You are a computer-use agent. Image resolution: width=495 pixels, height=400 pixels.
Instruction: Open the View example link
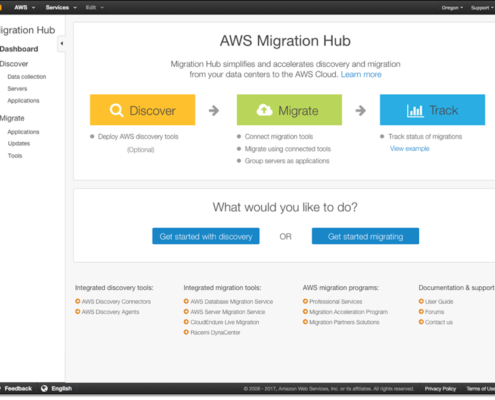tap(410, 149)
